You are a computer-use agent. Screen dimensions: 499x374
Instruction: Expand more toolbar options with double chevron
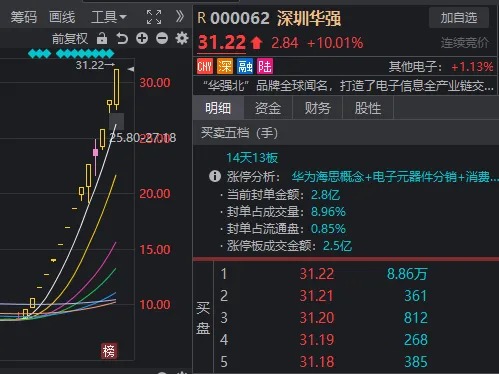tap(180, 16)
